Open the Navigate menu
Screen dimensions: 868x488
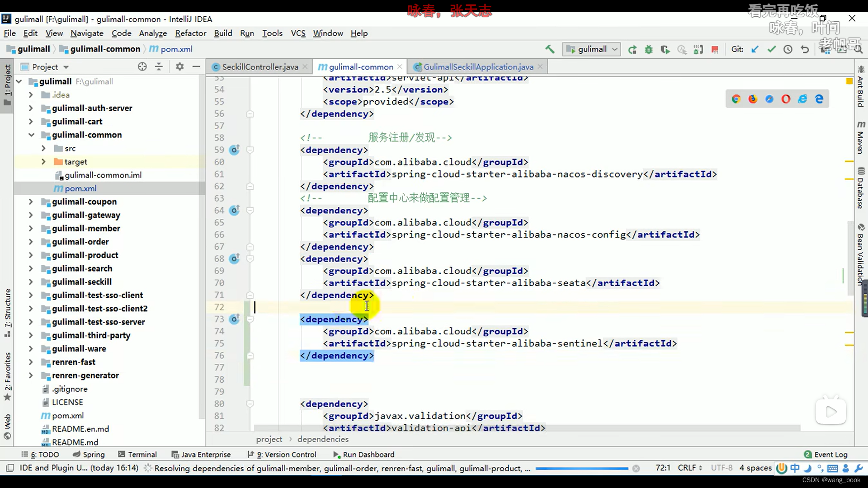point(87,33)
